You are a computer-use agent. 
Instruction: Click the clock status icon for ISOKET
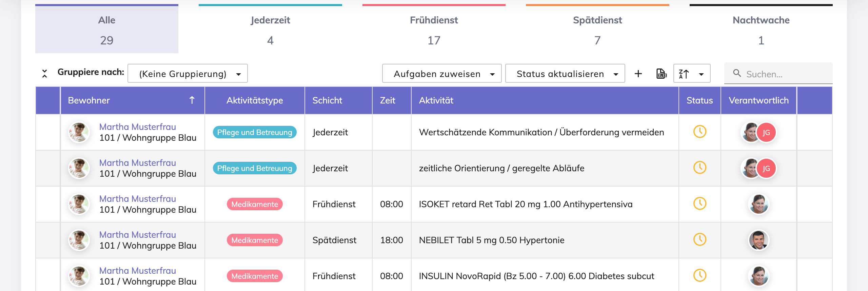click(699, 204)
